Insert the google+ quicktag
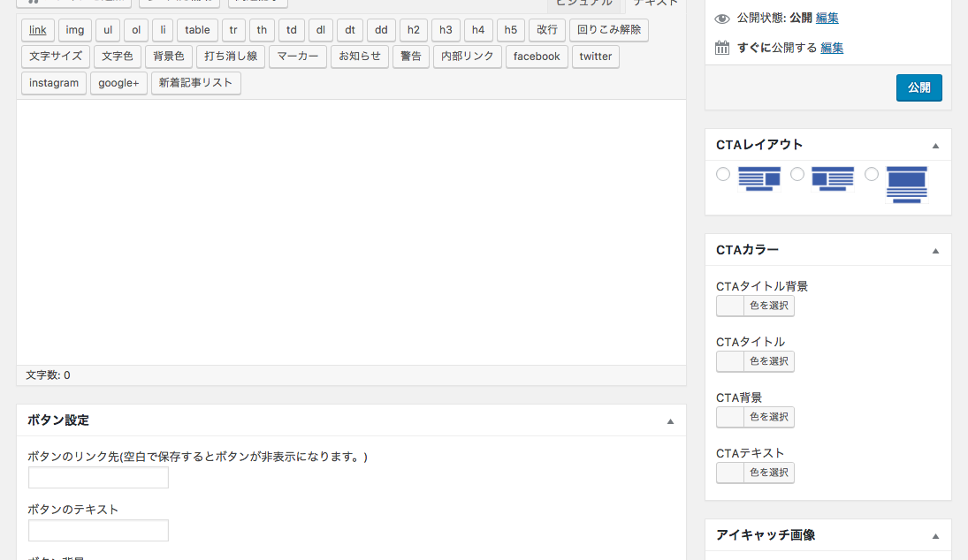 (118, 83)
